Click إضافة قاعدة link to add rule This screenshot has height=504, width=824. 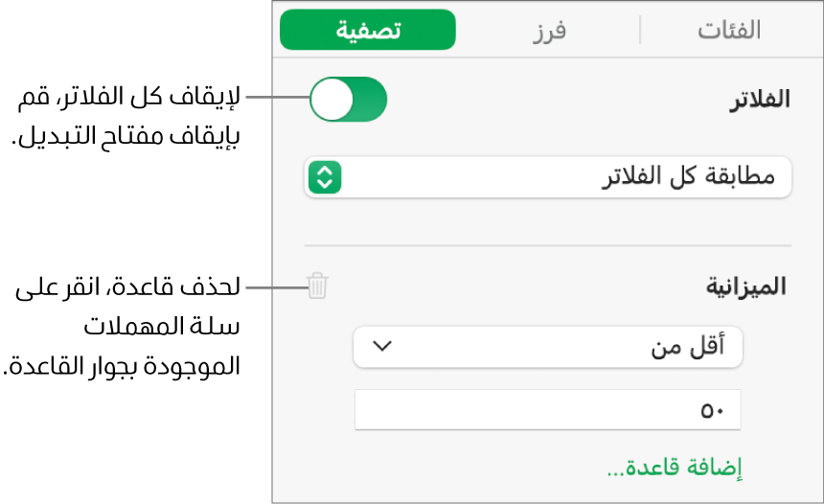[675, 470]
